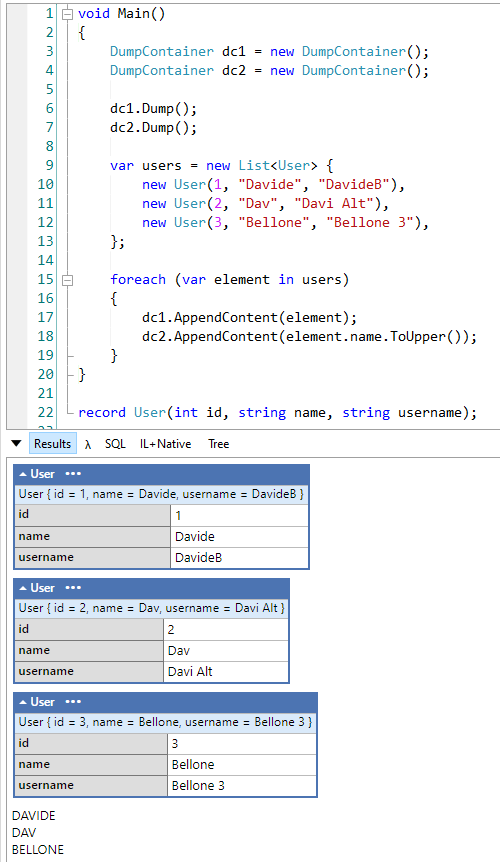This screenshot has height=862, width=500.
Task: Collapse the void Main() code block
Action: coord(67,14)
